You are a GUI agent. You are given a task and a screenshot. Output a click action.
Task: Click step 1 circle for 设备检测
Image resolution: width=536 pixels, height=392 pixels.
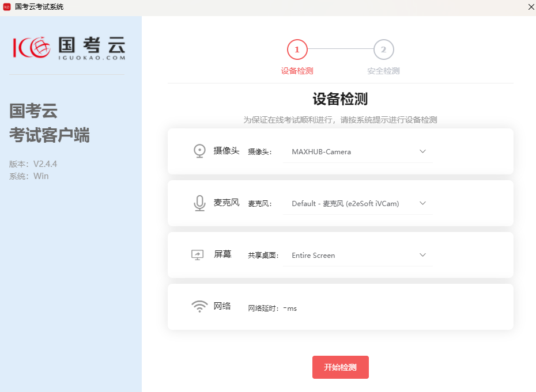click(x=297, y=50)
